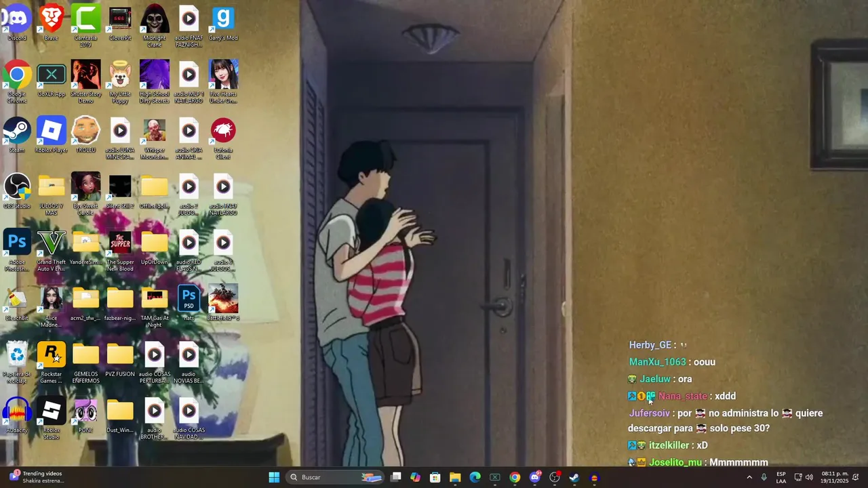Show hidden system tray icons
Image resolution: width=868 pixels, height=488 pixels.
coord(749,477)
